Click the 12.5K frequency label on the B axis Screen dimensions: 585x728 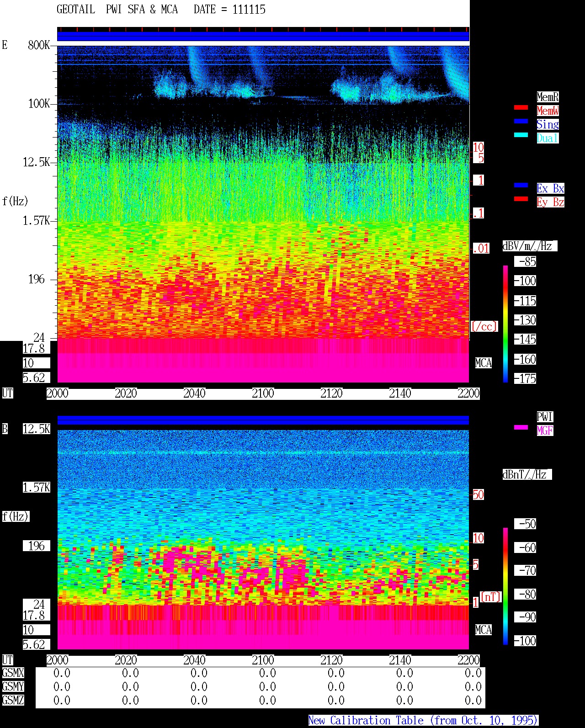37,429
